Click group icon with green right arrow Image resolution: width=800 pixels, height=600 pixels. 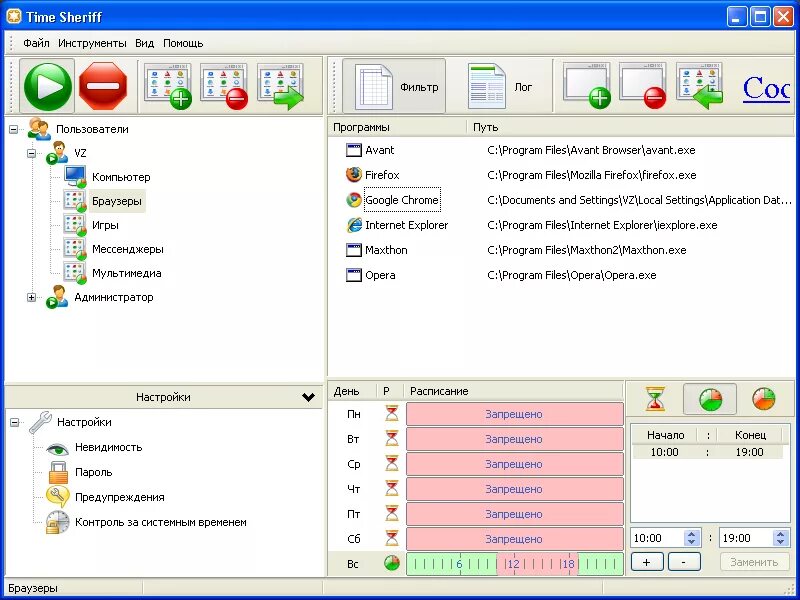(281, 86)
